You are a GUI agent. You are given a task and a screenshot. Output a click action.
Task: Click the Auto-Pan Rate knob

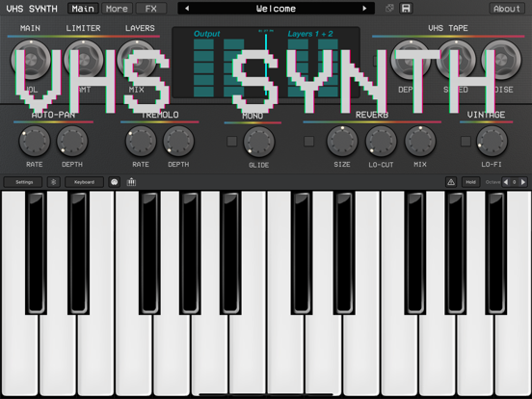click(35, 141)
